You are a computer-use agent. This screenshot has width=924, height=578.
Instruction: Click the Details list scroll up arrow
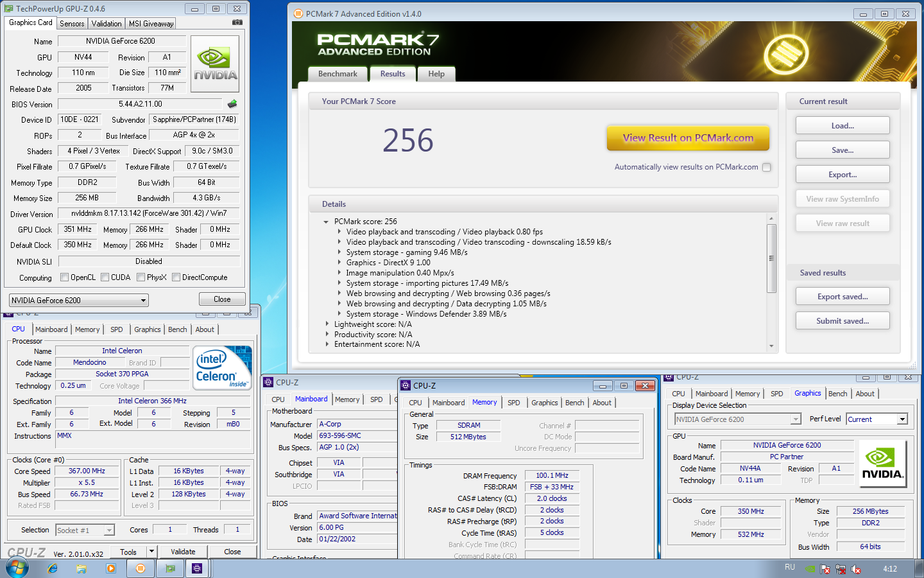(771, 219)
